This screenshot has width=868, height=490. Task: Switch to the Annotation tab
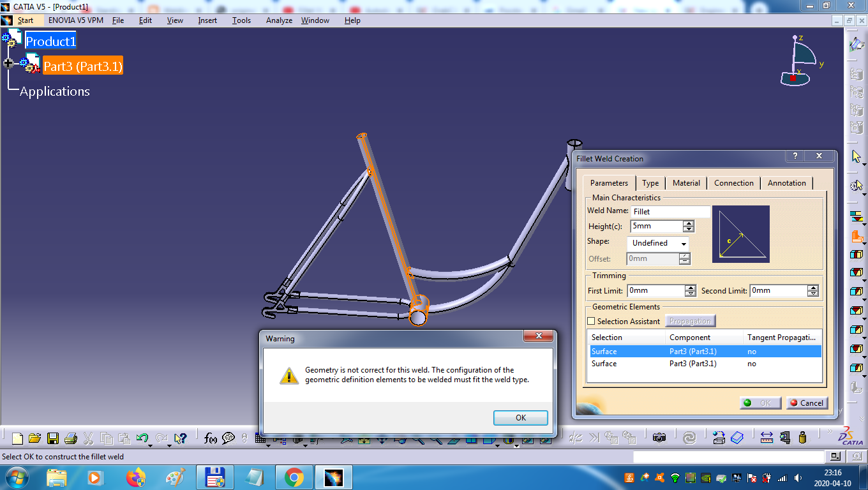787,182
